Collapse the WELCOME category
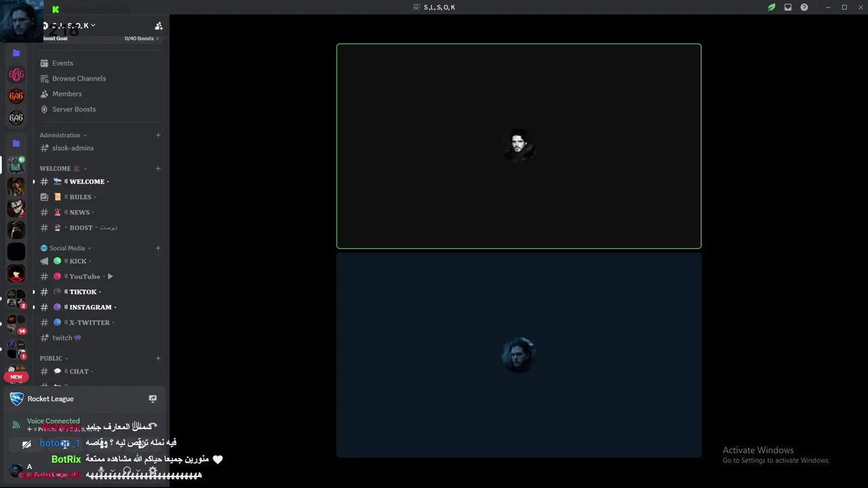868x488 pixels. [63, 168]
